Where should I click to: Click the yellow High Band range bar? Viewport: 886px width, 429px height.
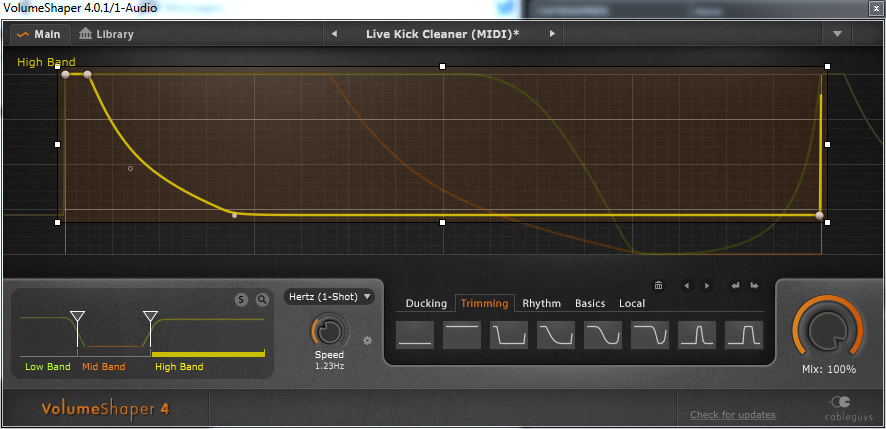coord(208,354)
